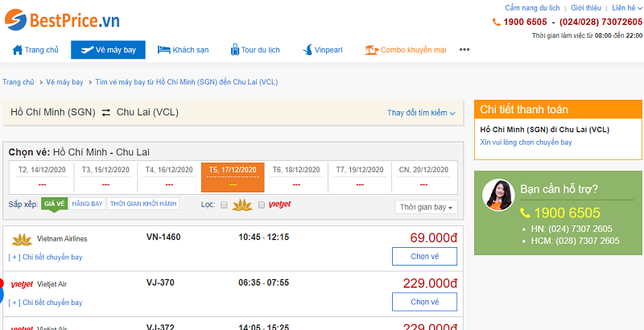Click the home icon beside Trang chủ

pyautogui.click(x=17, y=50)
